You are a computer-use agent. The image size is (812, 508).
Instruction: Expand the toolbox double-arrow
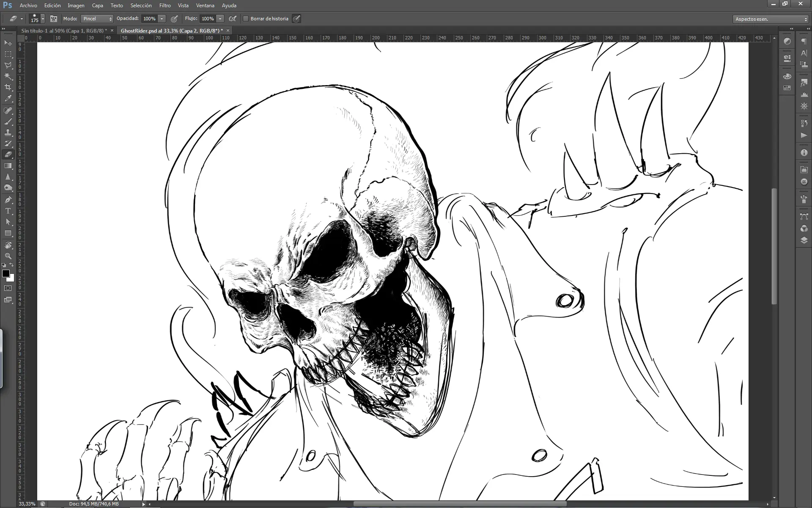[x=4, y=29]
